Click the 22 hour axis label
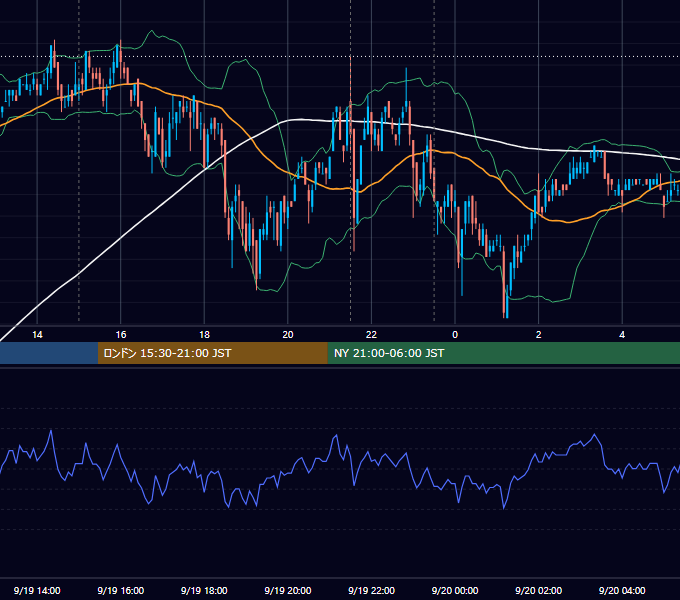The image size is (680, 600). click(x=371, y=335)
